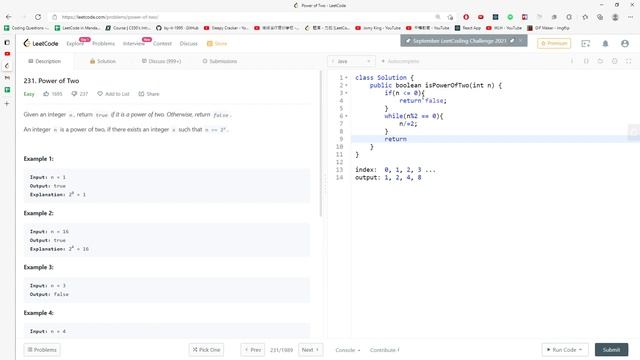Click the LeetCode logo
Viewport: 640px width, 360px height.
[40, 43]
